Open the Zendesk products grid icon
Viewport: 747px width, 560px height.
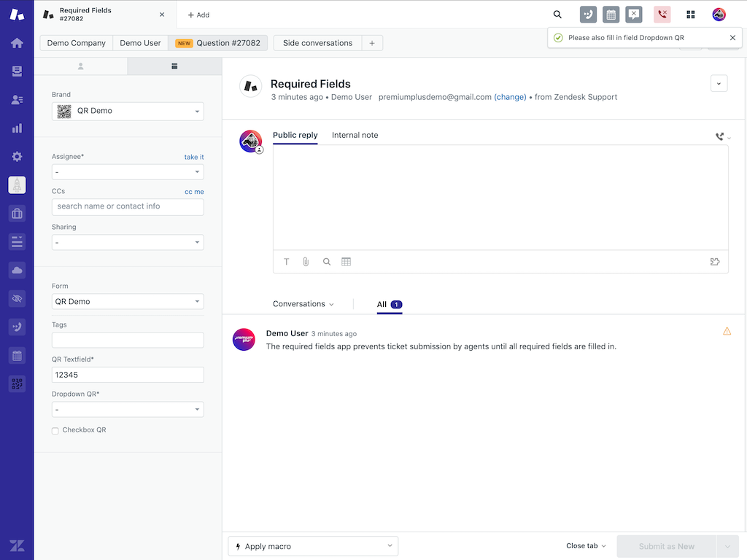[x=690, y=15]
